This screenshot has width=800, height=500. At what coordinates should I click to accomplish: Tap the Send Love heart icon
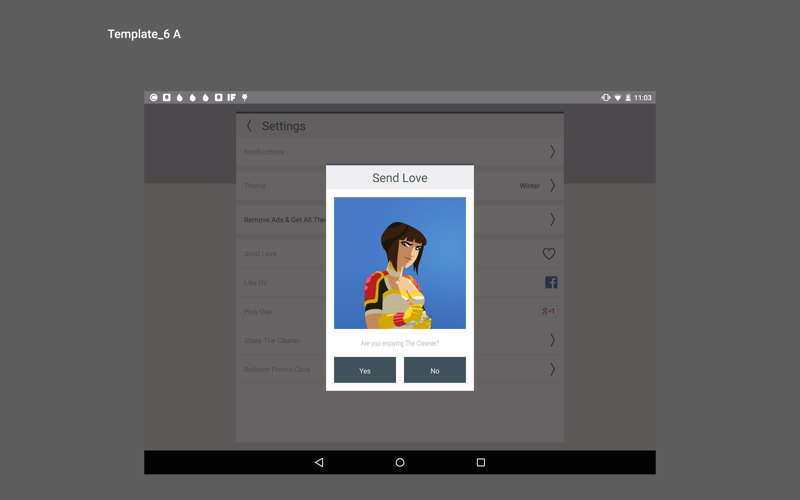(549, 254)
